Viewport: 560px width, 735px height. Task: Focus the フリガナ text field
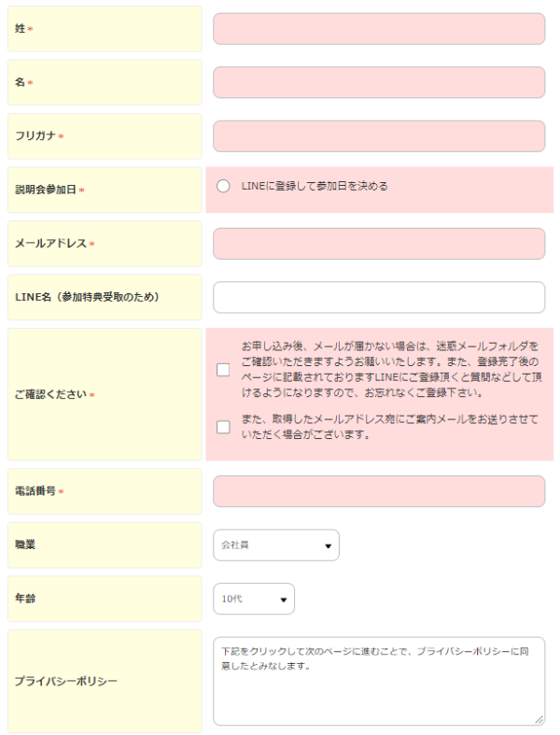coord(379,136)
